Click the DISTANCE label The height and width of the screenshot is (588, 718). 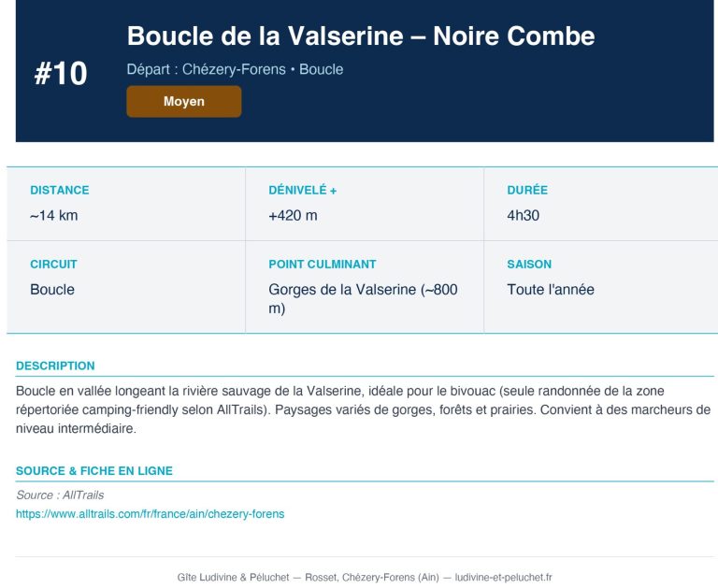60,190
